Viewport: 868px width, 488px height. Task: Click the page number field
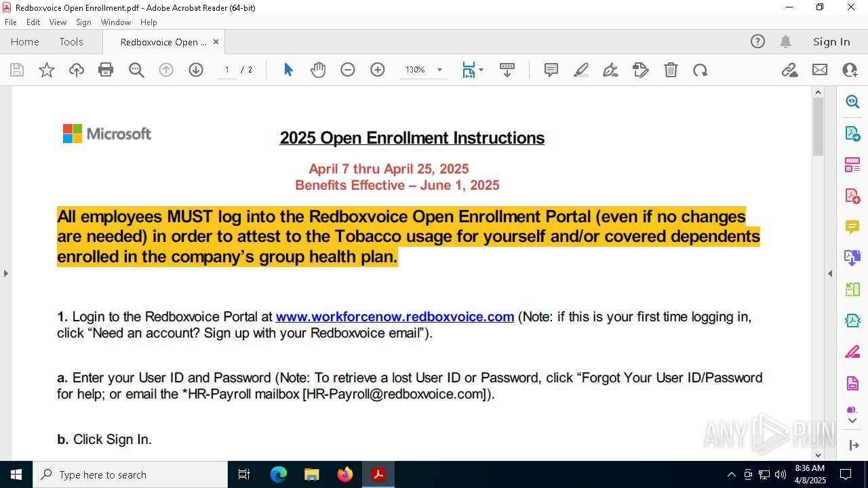click(x=227, y=70)
